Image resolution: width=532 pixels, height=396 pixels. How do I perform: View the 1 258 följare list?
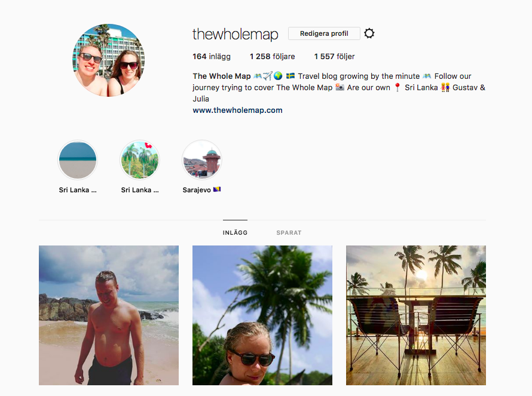[x=273, y=57]
